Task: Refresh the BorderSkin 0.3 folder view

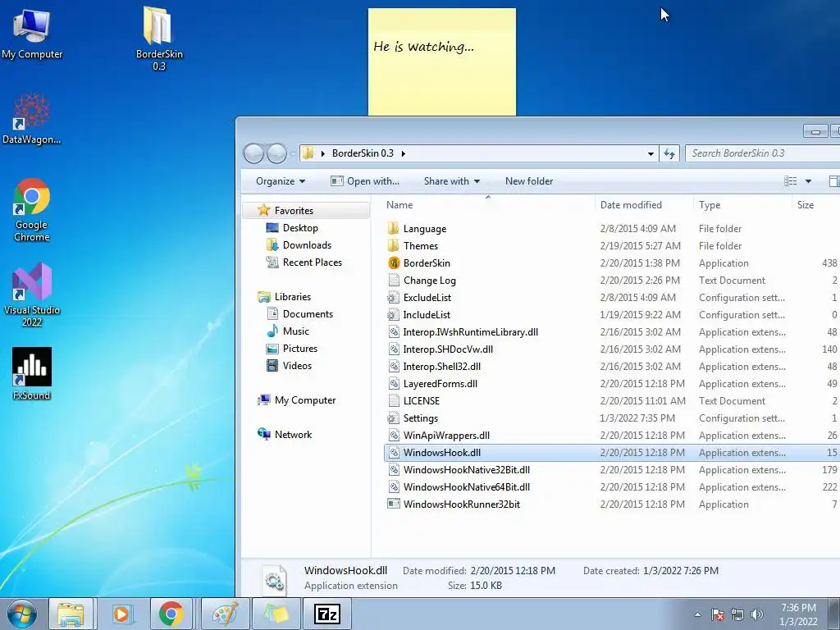Action: tap(669, 153)
